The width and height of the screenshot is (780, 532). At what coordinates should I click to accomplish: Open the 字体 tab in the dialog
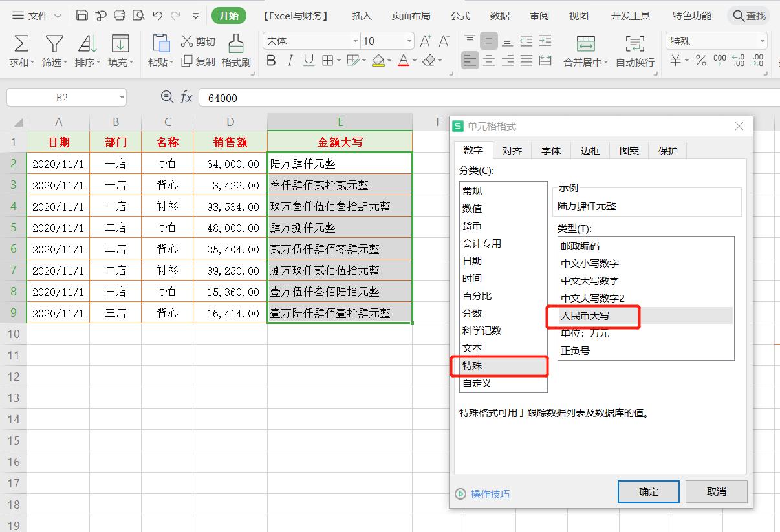pyautogui.click(x=550, y=150)
